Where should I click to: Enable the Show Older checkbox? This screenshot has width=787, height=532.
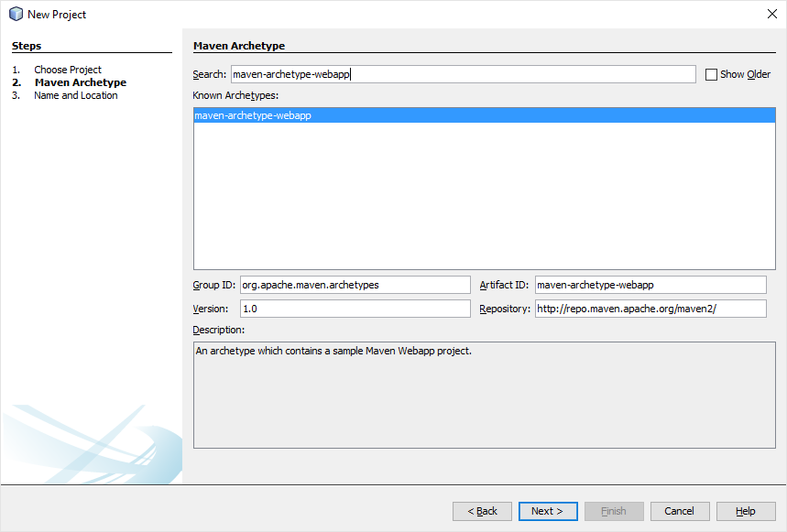click(x=711, y=75)
